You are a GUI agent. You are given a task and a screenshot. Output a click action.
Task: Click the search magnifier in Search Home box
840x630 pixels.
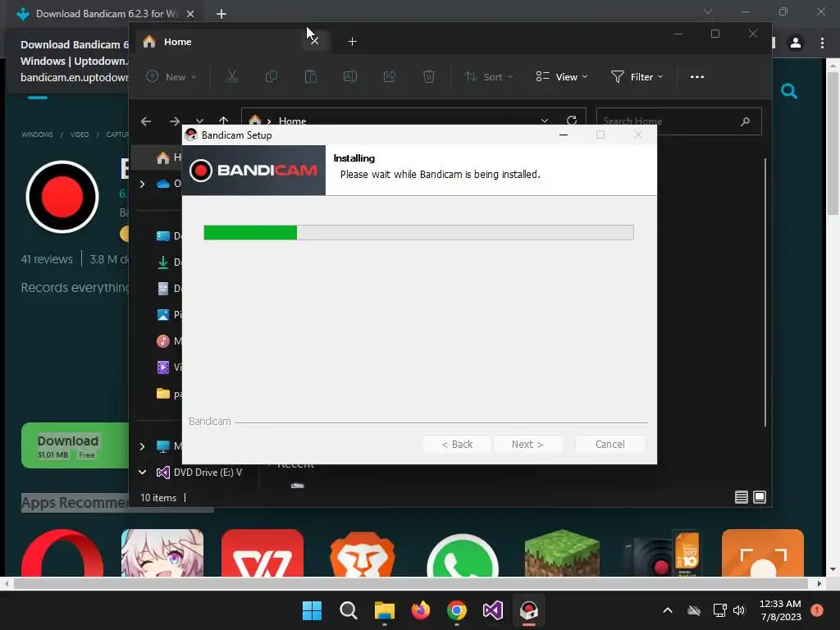click(x=745, y=121)
